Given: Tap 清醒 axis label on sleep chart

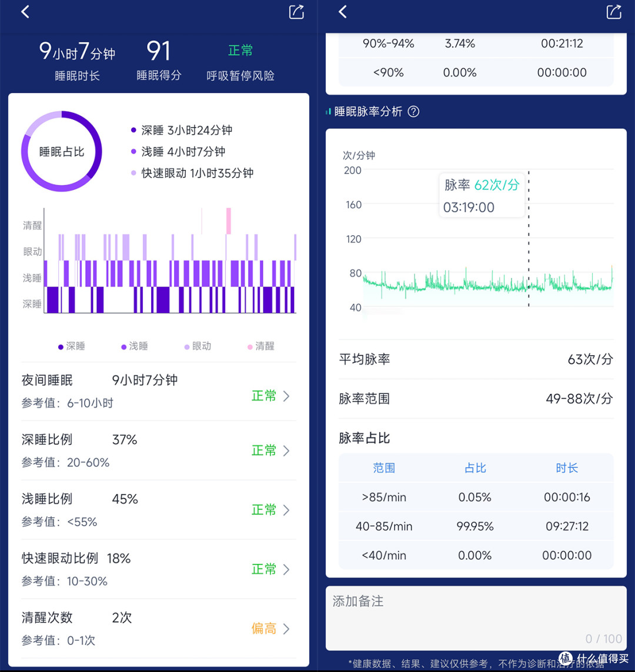Looking at the screenshot, I should tap(32, 225).
